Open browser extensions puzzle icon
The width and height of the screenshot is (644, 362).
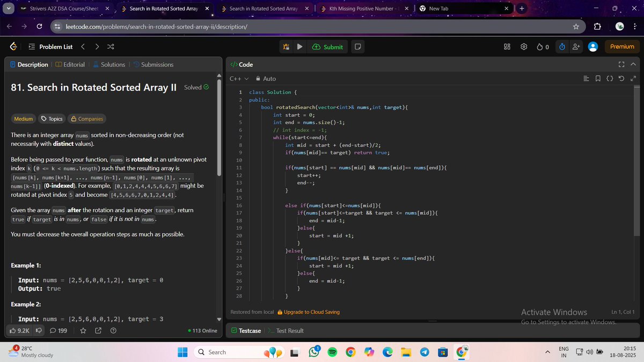pos(597,26)
